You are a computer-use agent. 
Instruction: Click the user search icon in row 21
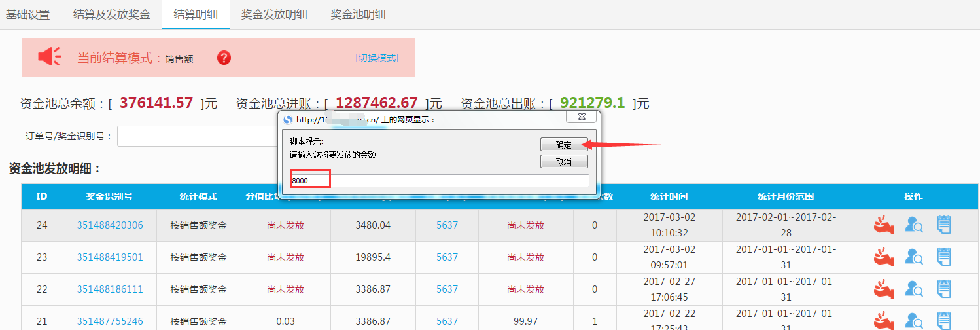(914, 321)
